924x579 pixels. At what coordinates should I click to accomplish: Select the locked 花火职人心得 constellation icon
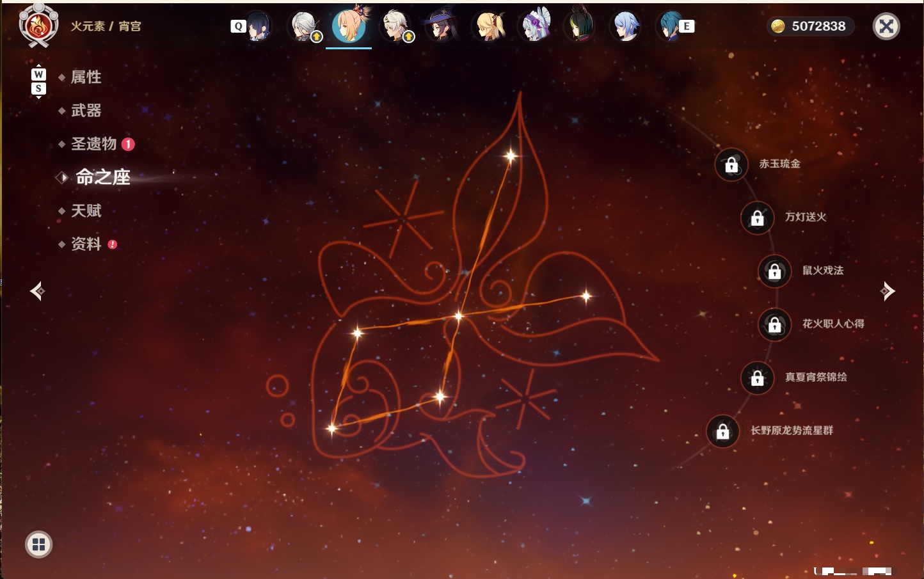tap(775, 324)
